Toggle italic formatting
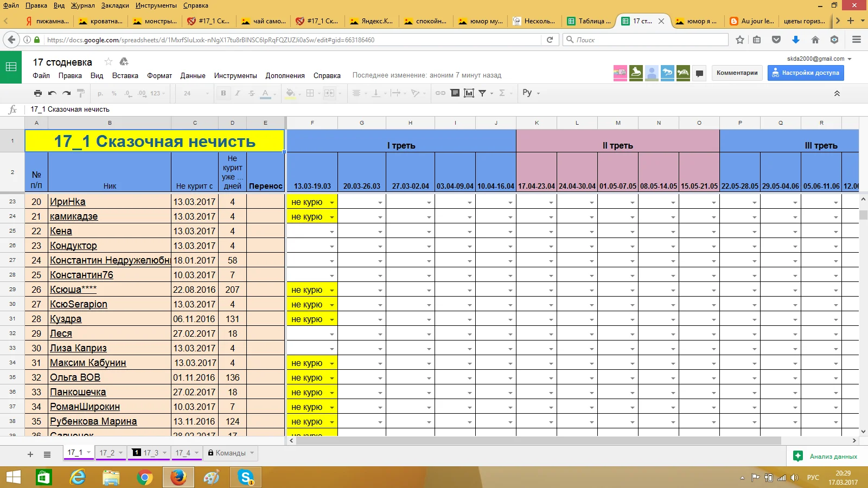 (237, 93)
